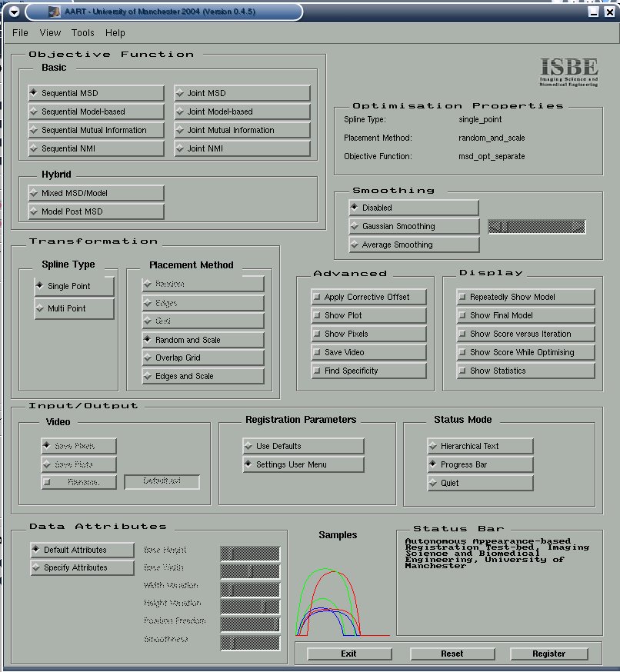Enable Show Plot checkbox
This screenshot has height=672, width=620.
pos(368,315)
